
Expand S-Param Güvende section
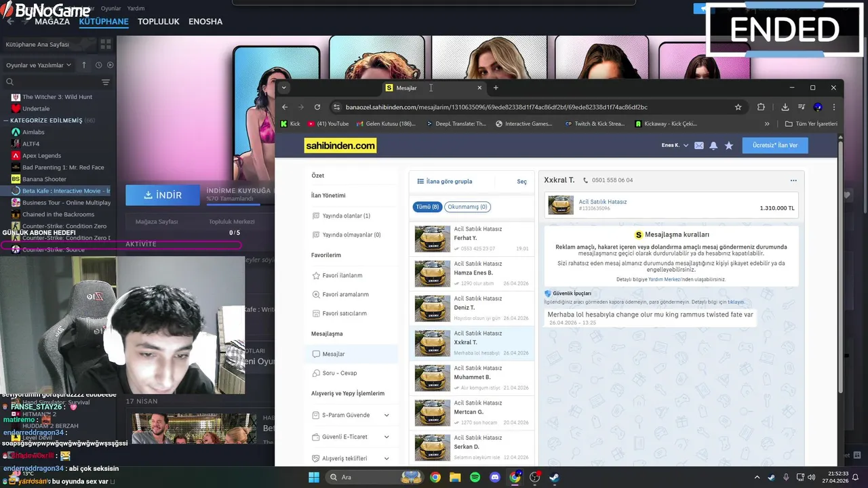point(351,415)
